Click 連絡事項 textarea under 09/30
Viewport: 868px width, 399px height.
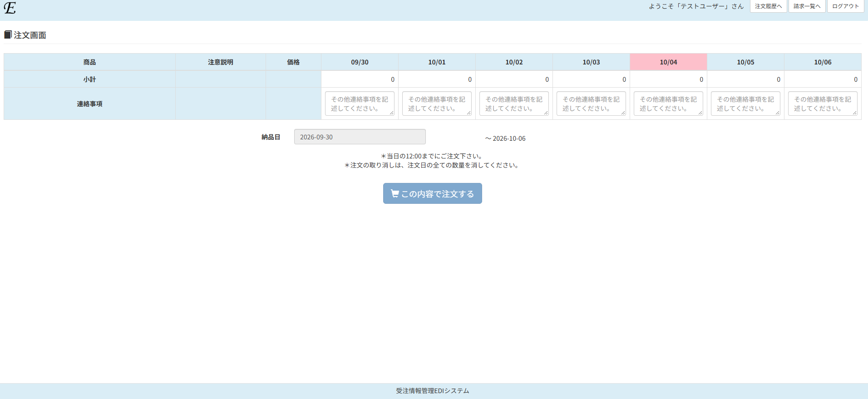360,103
